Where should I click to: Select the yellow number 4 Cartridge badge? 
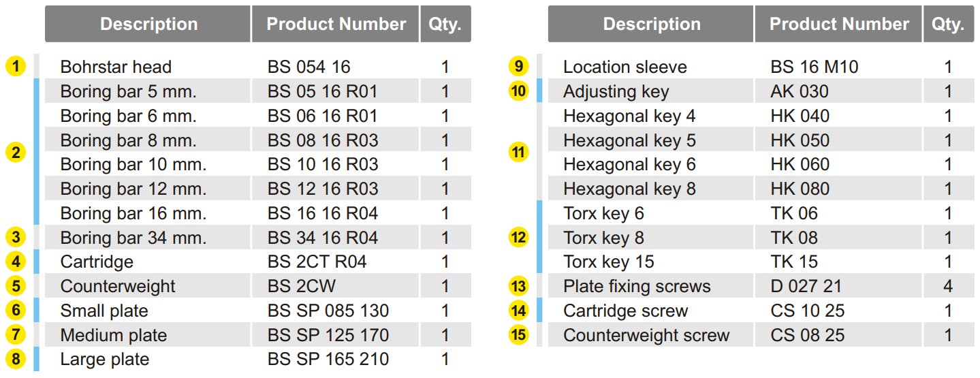tap(16, 262)
